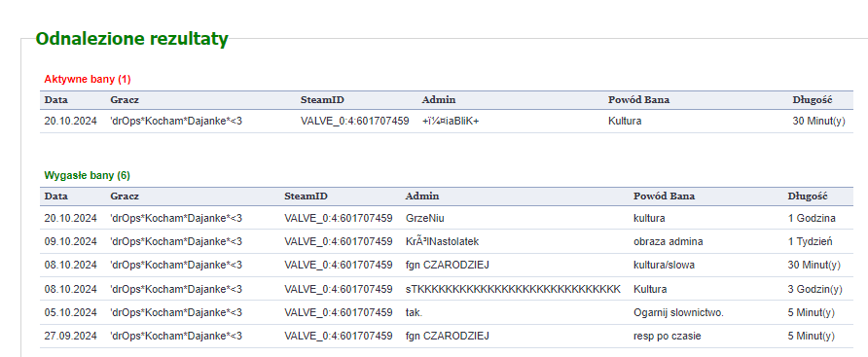This screenshot has width=868, height=357.
Task: Select reason 'Kultura' in the sTKKKK row
Action: (x=650, y=289)
